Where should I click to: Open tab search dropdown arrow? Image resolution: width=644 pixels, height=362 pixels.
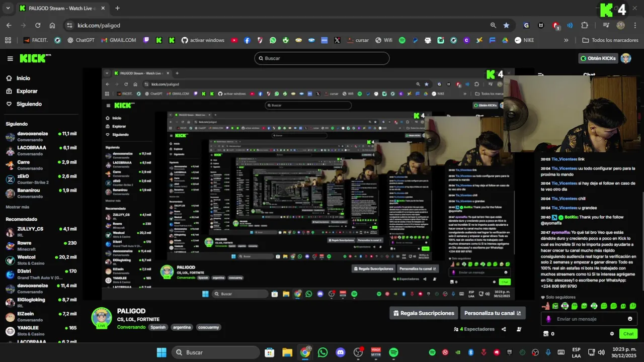[x=8, y=8]
